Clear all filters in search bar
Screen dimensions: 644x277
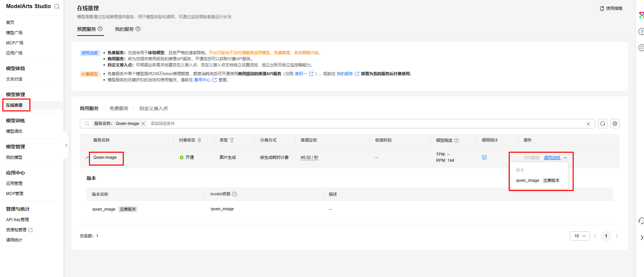click(588, 124)
